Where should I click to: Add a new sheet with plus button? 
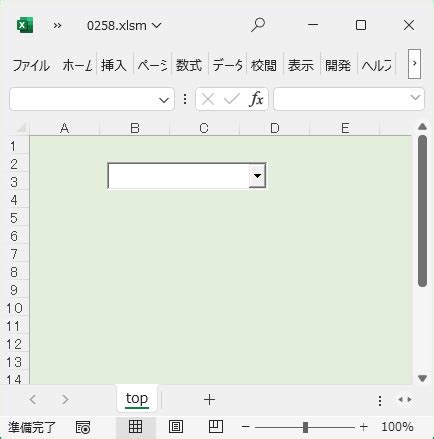(209, 399)
